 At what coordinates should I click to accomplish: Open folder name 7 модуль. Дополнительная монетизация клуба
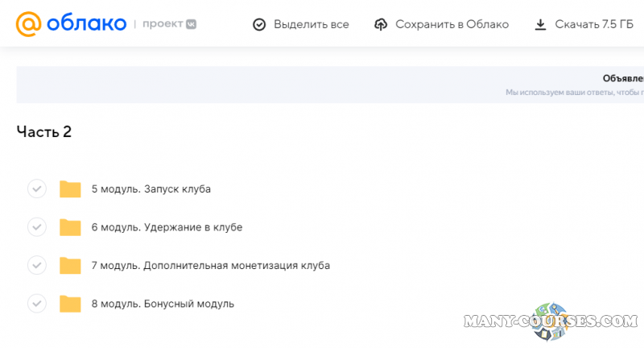[210, 266]
